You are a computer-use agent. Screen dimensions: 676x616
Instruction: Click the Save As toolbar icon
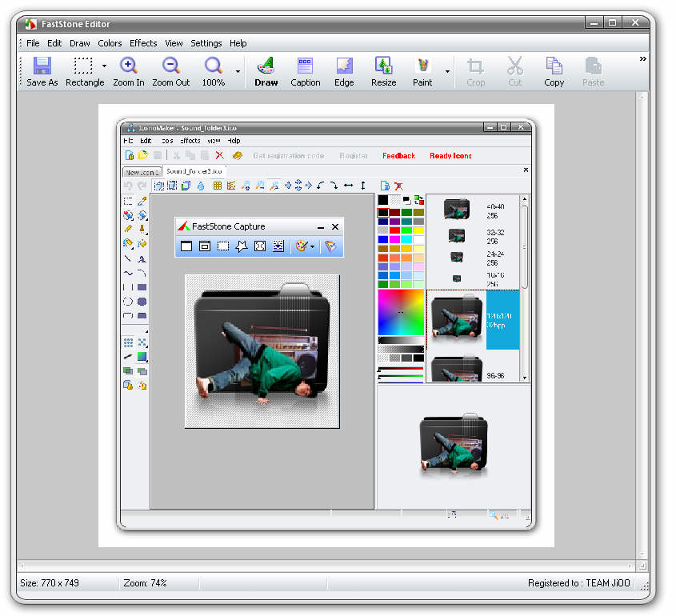point(42,71)
